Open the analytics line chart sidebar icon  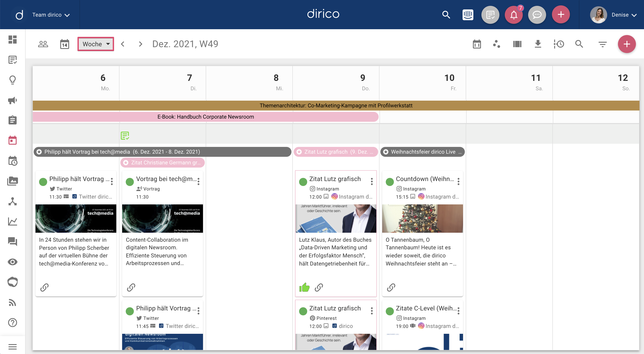[13, 221]
